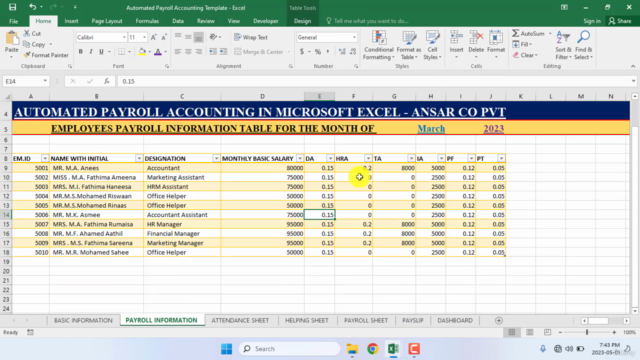This screenshot has width=640, height=360.
Task: Switch to Insert ribbon tab
Action: [71, 21]
